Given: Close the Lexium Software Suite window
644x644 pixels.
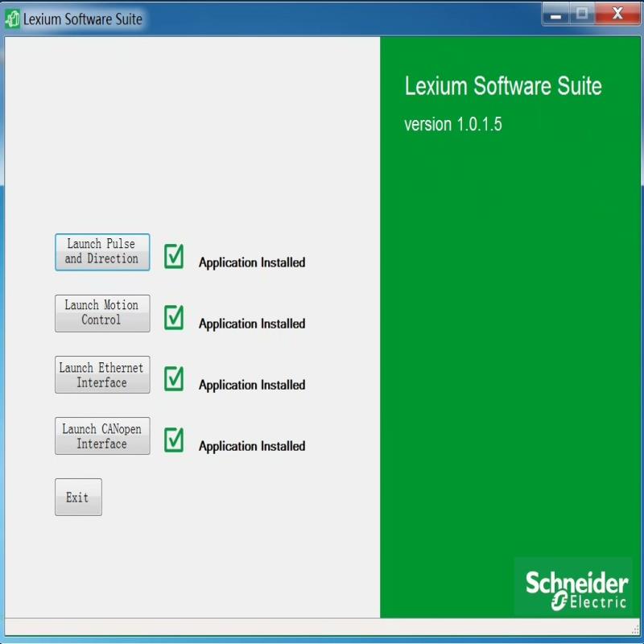Looking at the screenshot, I should tap(617, 14).
